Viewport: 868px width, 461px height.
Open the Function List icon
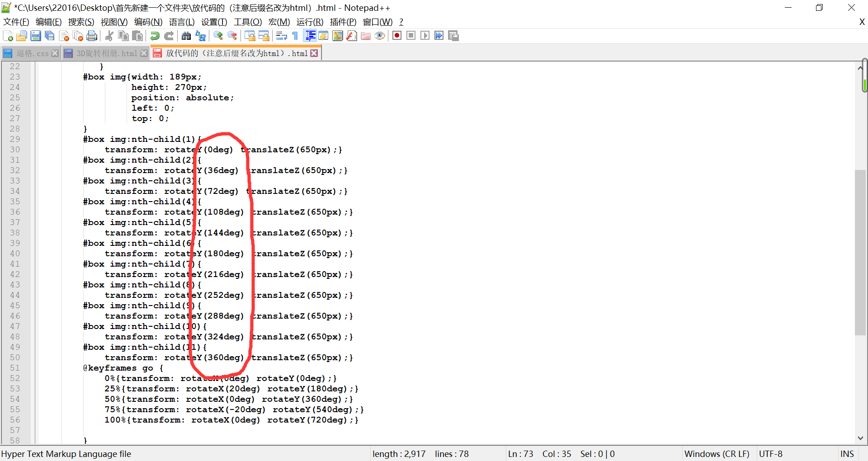coord(352,36)
